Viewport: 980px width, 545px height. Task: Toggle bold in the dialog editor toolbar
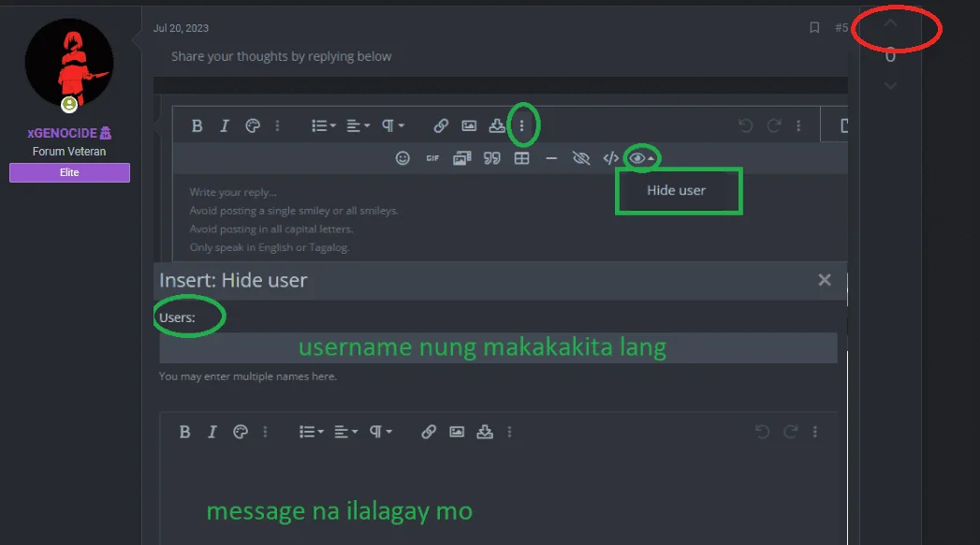185,432
